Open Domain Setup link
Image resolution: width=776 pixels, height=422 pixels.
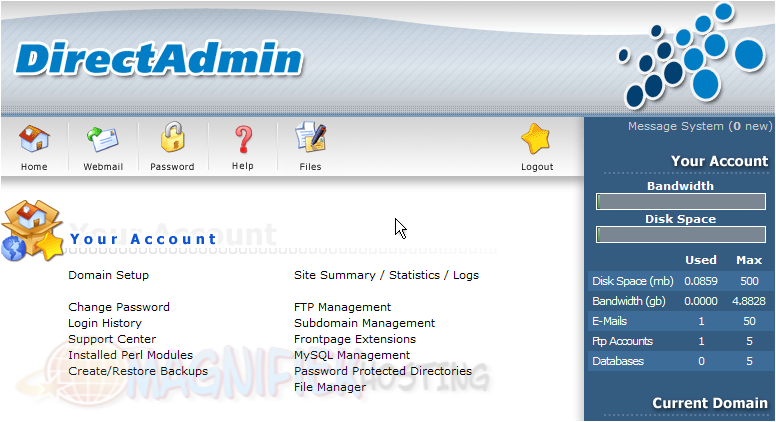pos(108,275)
